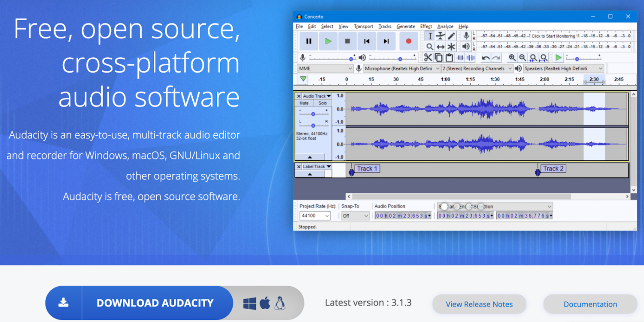
Task: Click the download arrow icon
Action: pyautogui.click(x=64, y=303)
